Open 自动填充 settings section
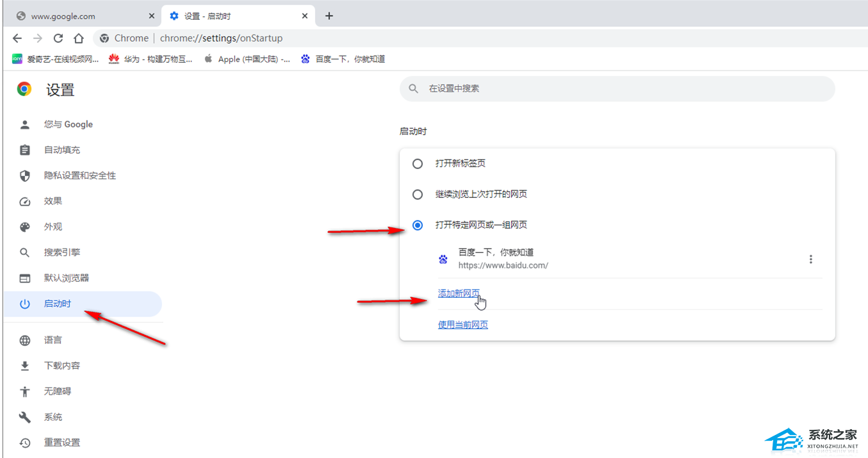The height and width of the screenshot is (458, 868). point(62,150)
